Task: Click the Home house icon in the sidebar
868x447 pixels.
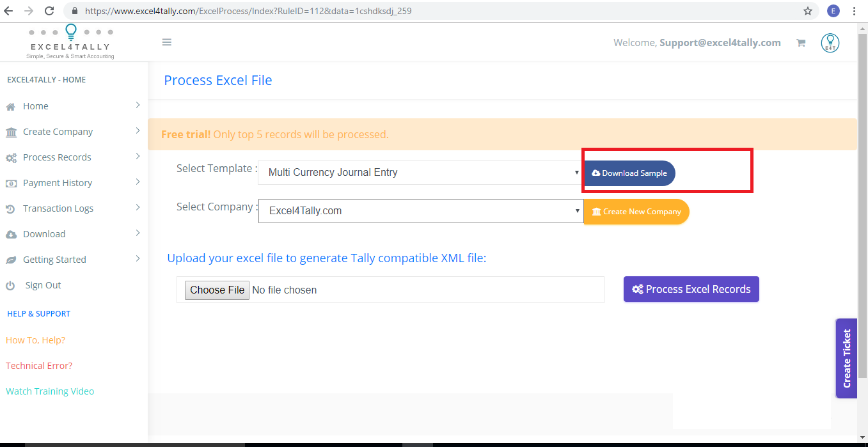Action: click(x=11, y=106)
